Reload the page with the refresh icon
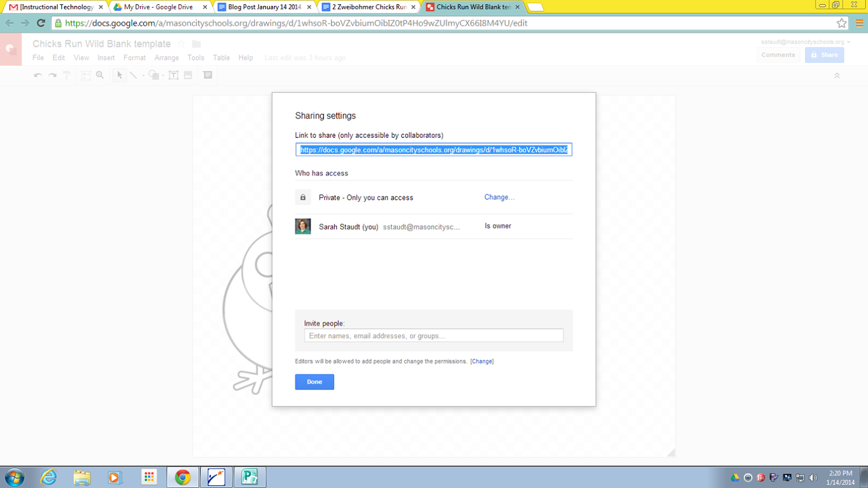The width and height of the screenshot is (868, 488). [x=41, y=23]
